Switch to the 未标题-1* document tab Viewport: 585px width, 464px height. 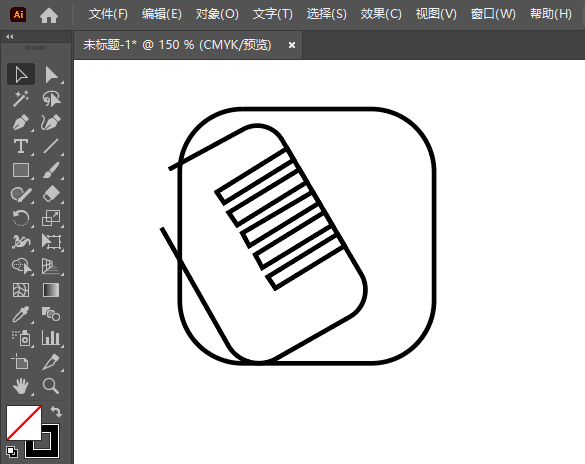tap(177, 45)
